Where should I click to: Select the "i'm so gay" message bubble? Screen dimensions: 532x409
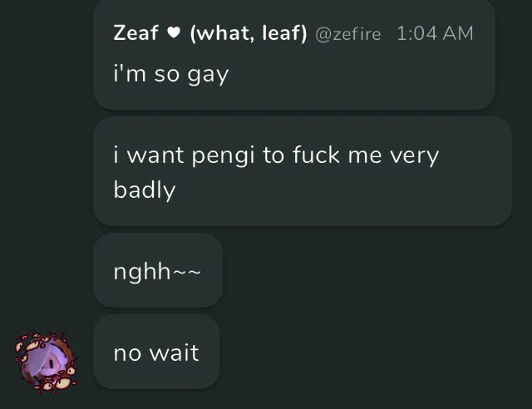(294, 55)
